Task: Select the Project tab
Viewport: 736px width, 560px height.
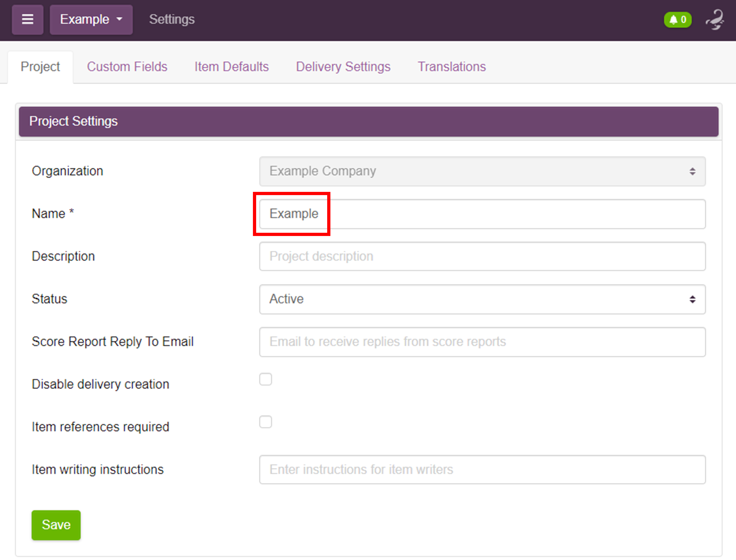Action: point(40,67)
